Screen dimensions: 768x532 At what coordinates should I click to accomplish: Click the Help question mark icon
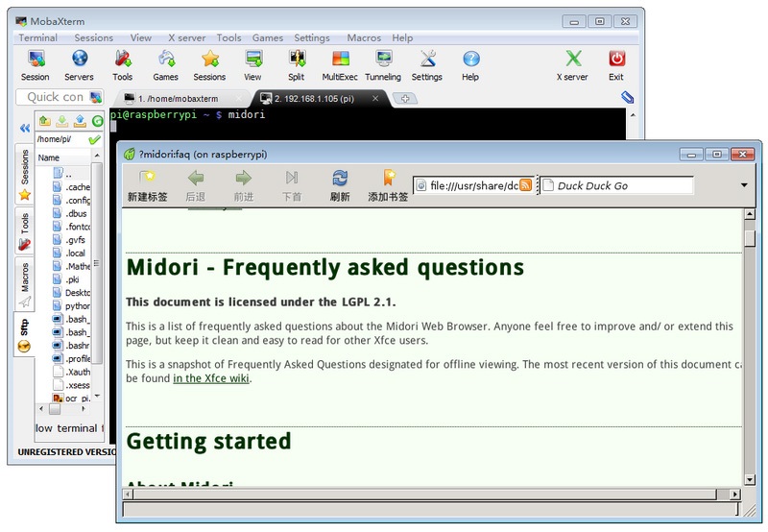[x=470, y=65]
